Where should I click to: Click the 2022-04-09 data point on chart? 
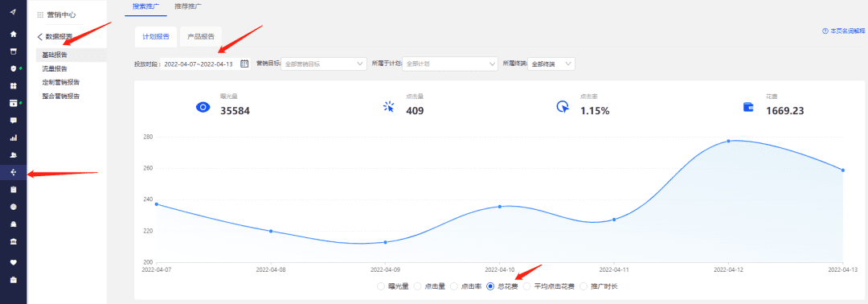pyautogui.click(x=385, y=242)
